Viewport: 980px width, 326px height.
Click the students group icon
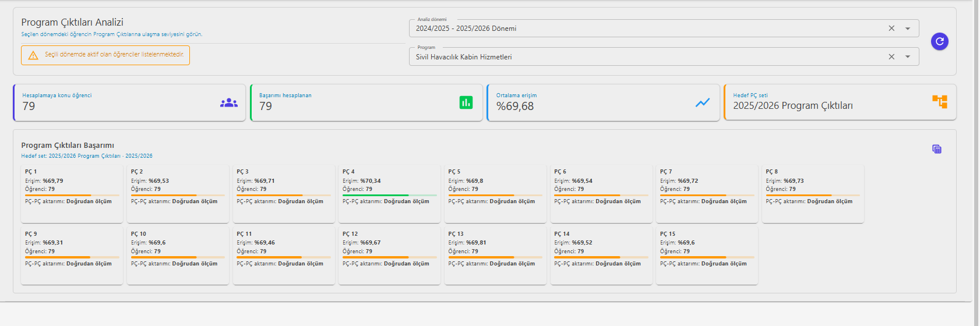pyautogui.click(x=229, y=103)
